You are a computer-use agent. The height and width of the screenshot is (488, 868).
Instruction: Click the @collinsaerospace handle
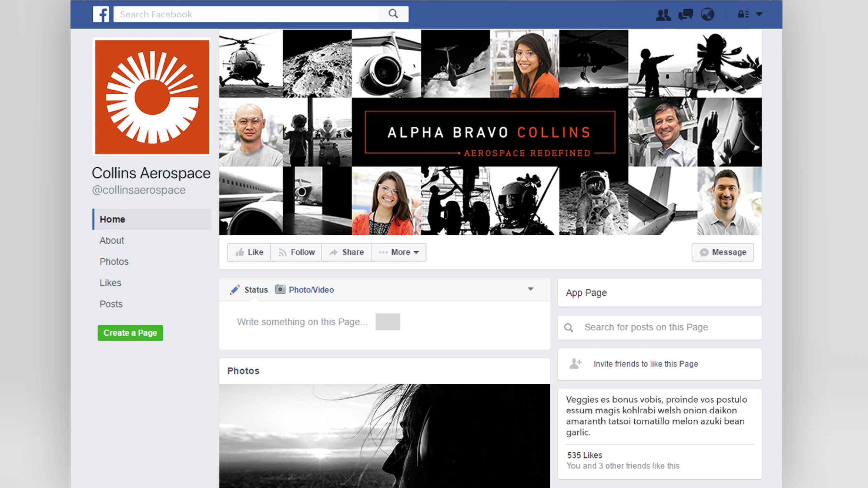click(x=139, y=190)
